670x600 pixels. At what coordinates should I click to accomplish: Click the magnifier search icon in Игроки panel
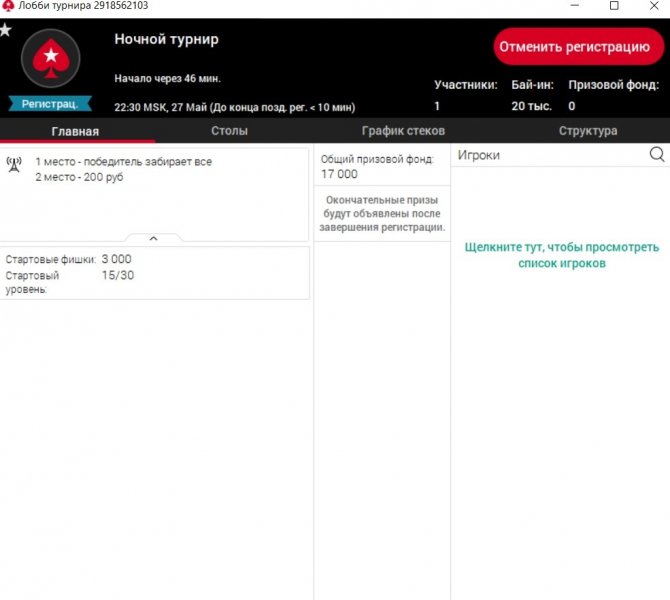(x=657, y=155)
